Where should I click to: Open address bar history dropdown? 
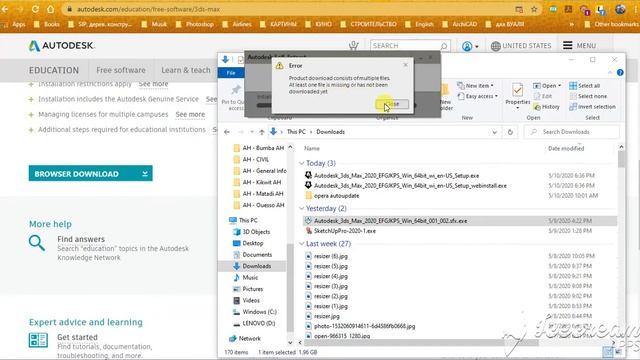(x=494, y=132)
